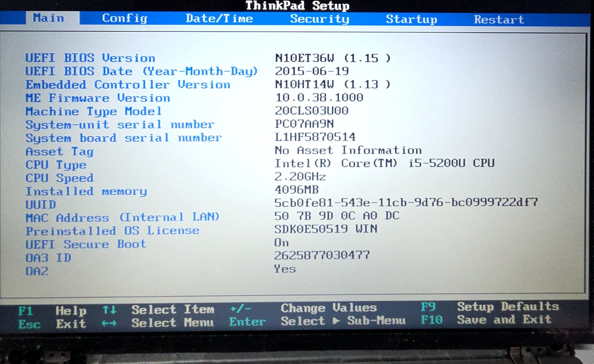Open the Config tab
The height and width of the screenshot is (364, 594).
click(x=125, y=19)
